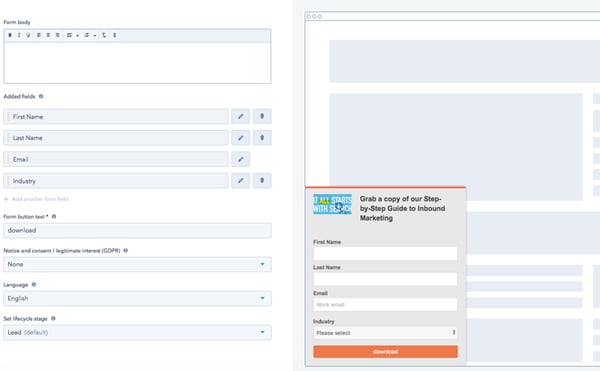Toggle underline formatting in Form body toolbar
The image size is (600, 371).
pyautogui.click(x=28, y=35)
